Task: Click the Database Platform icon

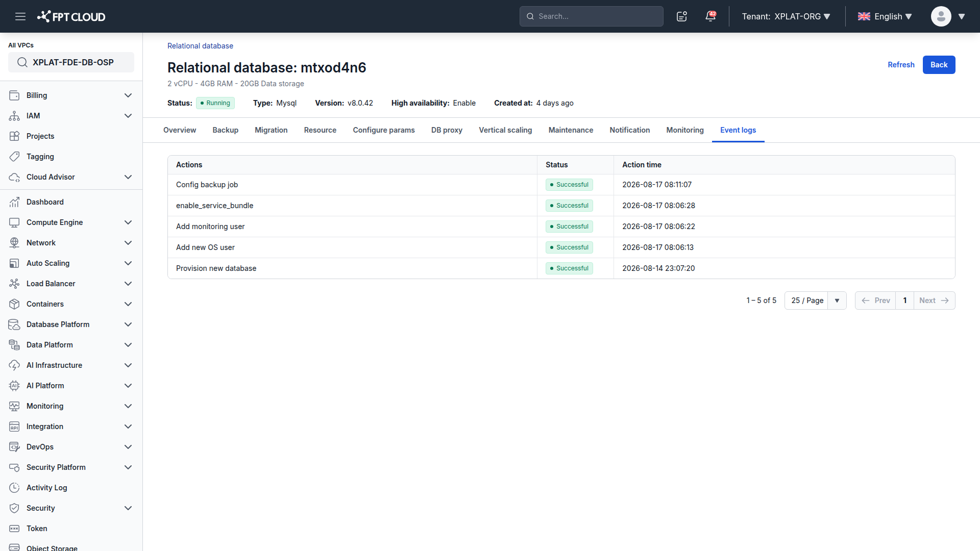Action: point(14,324)
